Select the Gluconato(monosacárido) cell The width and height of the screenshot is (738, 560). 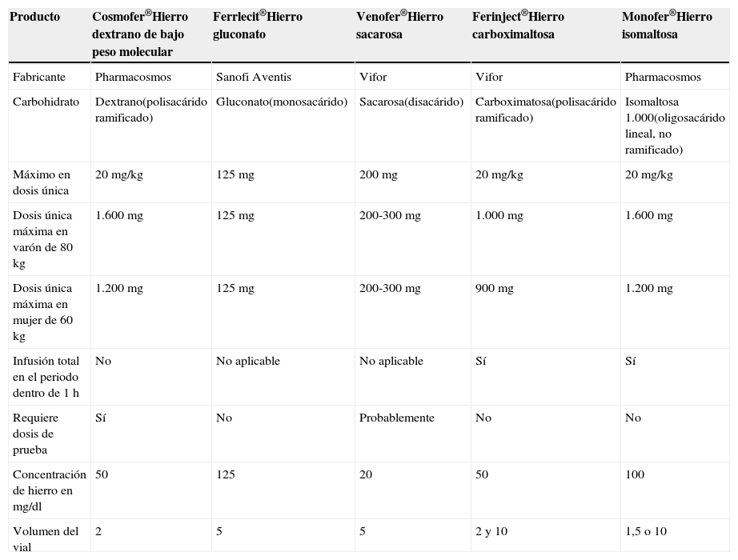tap(282, 102)
